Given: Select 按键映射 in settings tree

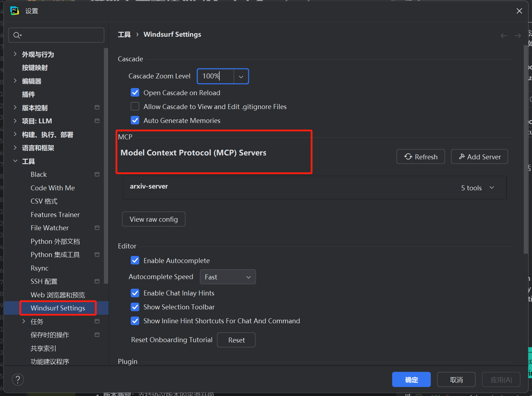Looking at the screenshot, I should point(35,68).
